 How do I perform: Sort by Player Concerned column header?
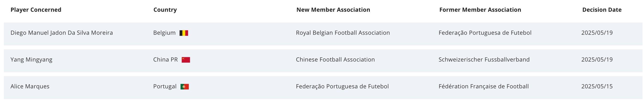pyautogui.click(x=36, y=10)
